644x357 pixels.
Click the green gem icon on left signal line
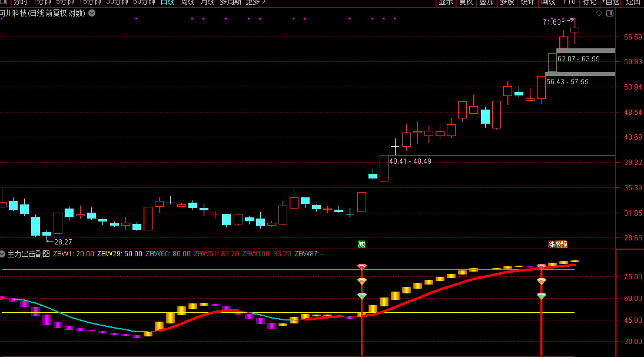[362, 296]
